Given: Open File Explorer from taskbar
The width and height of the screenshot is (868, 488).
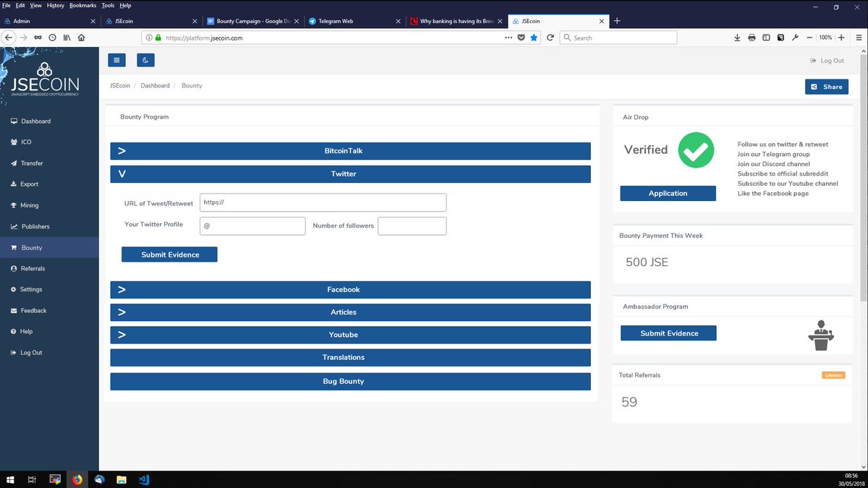Looking at the screenshot, I should [x=122, y=479].
